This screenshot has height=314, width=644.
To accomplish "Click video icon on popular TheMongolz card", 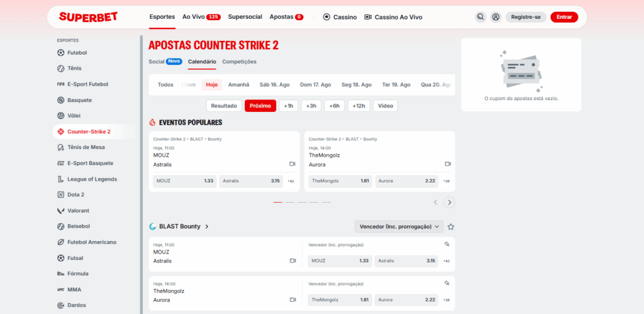I will (448, 164).
